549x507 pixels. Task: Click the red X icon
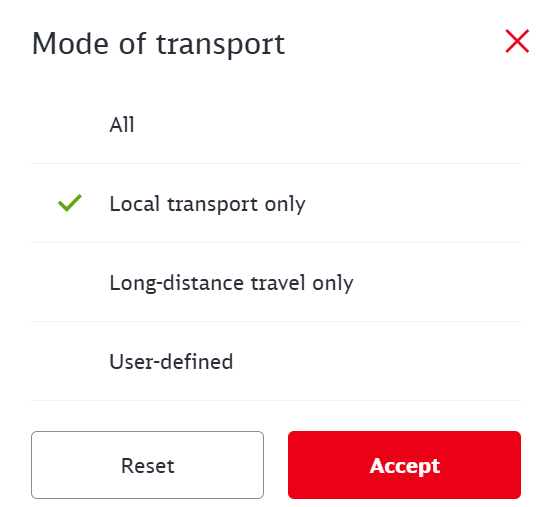(517, 41)
